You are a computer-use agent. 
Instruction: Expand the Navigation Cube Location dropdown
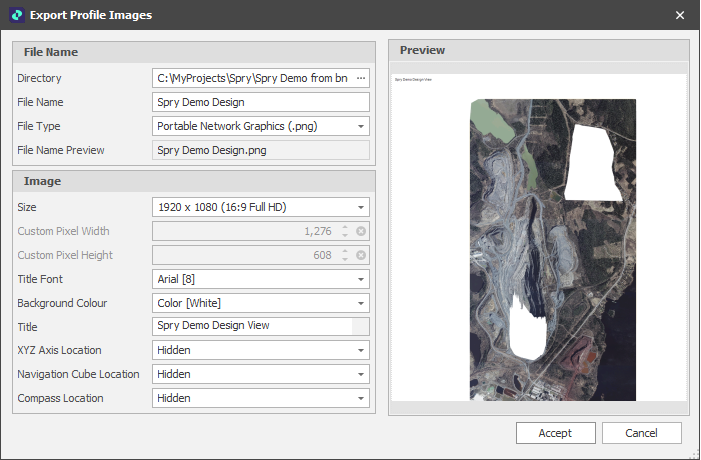tap(360, 375)
